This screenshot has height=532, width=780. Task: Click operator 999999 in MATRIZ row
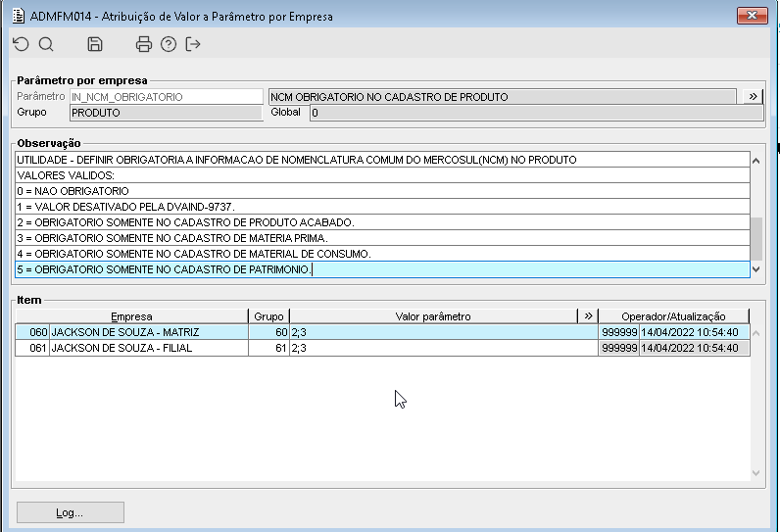pos(619,332)
